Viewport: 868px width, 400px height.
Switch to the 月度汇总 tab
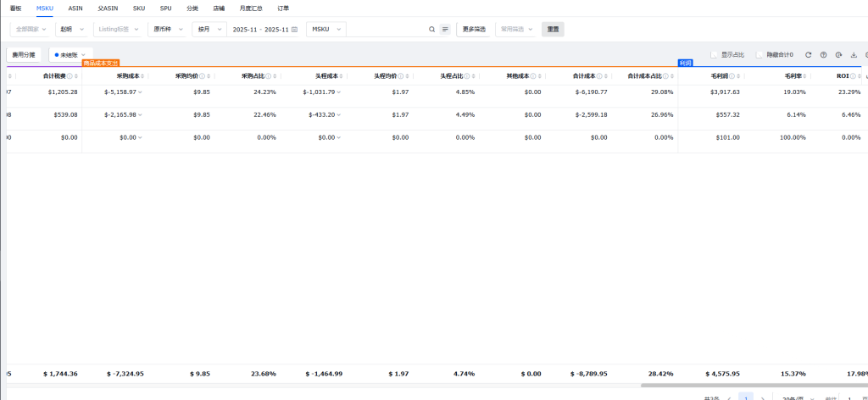pos(252,8)
